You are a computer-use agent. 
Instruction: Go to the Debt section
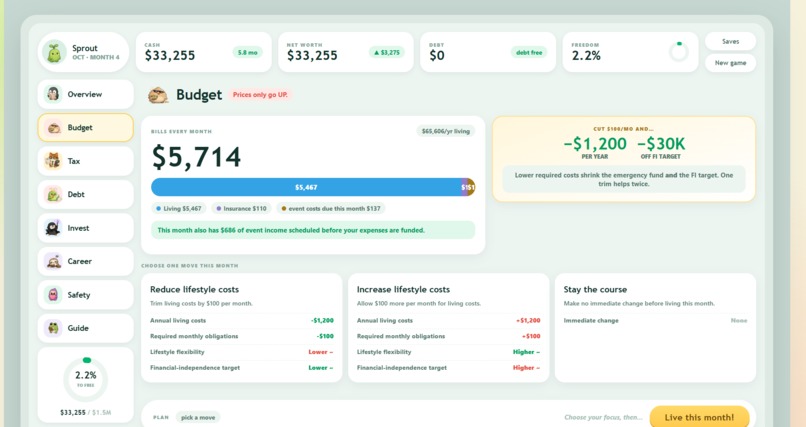pos(85,194)
